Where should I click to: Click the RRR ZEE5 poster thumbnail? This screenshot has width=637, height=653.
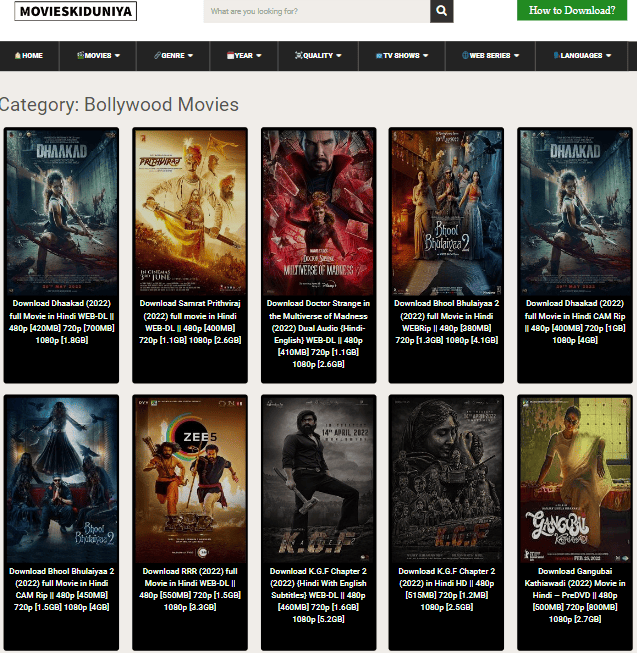[190, 480]
